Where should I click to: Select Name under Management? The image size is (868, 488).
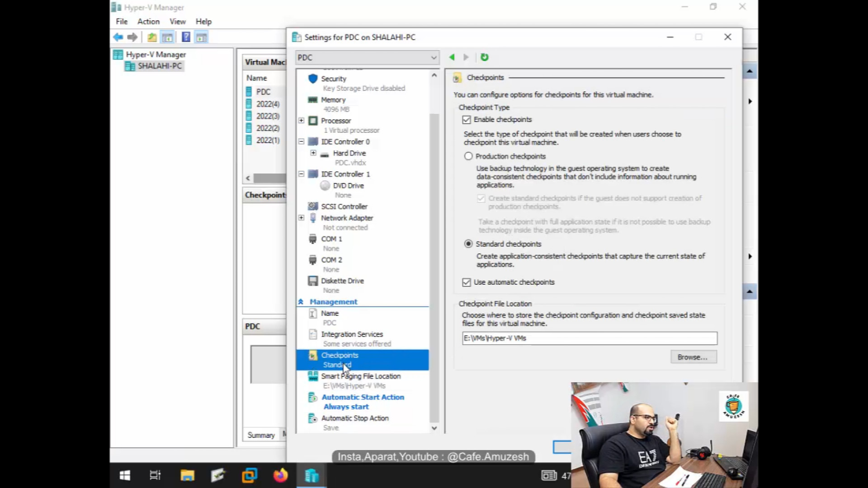tap(330, 314)
